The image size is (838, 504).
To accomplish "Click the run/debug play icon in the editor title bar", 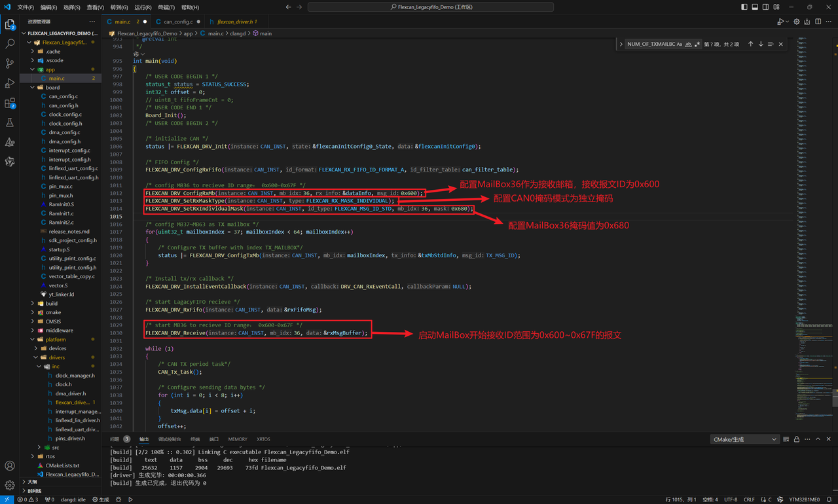I will (x=780, y=22).
